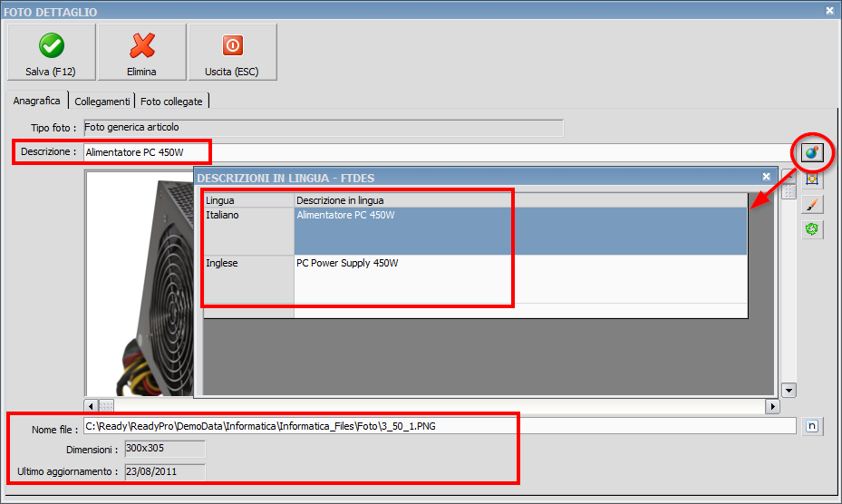Viewport: 842px width, 504px height.
Task: Click the vertical scrollbar down arrow
Action: click(789, 391)
